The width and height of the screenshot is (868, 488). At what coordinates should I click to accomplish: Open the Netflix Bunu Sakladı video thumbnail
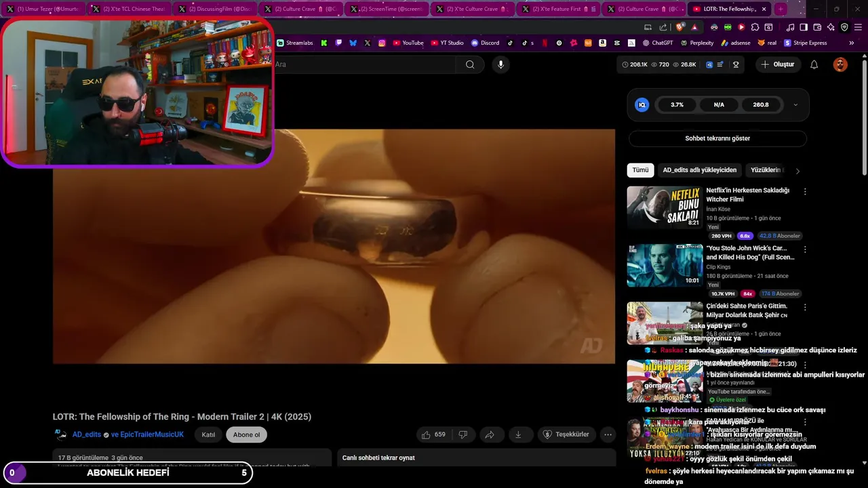tap(665, 207)
